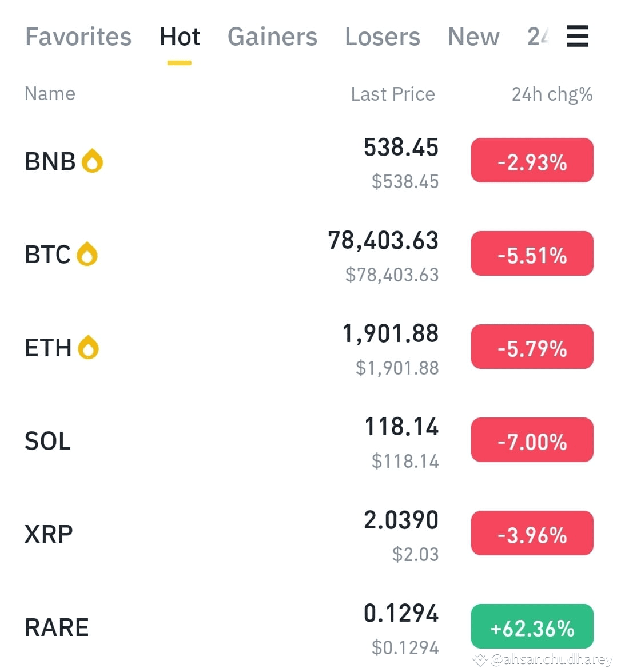Switch to the Favorites tab

coord(78,37)
